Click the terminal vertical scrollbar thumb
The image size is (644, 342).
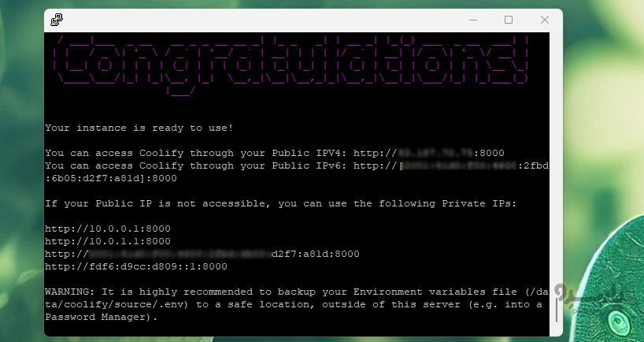pos(557,310)
